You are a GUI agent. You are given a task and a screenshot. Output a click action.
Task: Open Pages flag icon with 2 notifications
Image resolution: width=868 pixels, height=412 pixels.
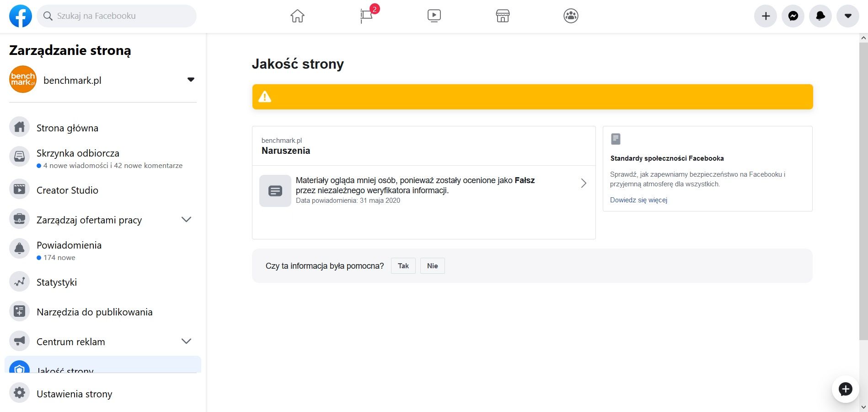366,16
